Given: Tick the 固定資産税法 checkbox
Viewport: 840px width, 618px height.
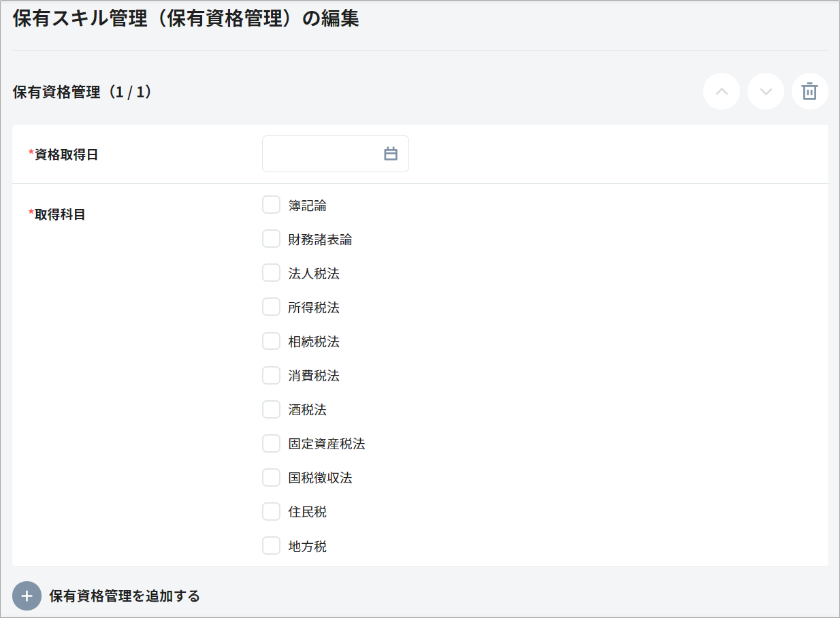Looking at the screenshot, I should pos(271,443).
